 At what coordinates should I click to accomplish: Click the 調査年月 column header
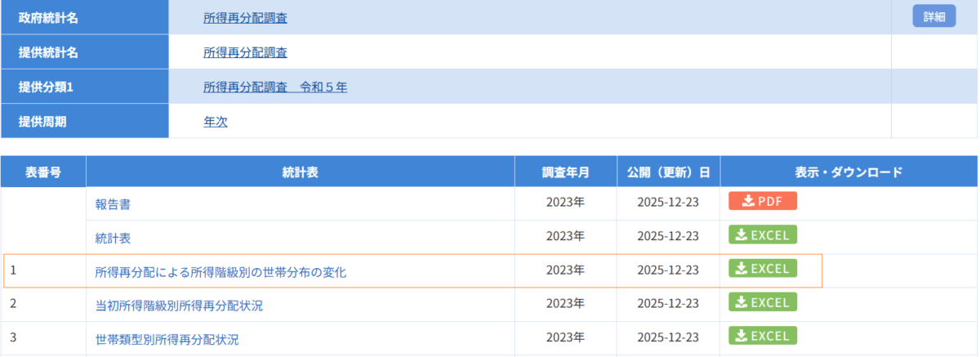[565, 172]
